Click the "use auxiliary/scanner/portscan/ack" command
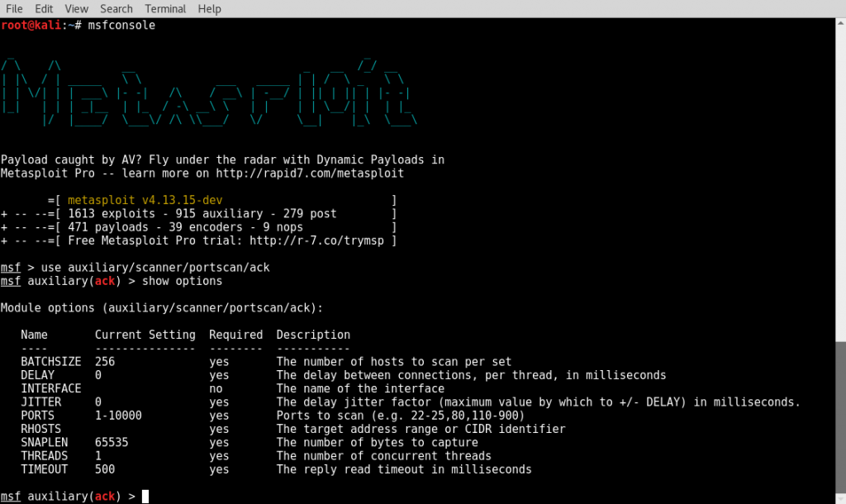This screenshot has width=846, height=504. pyautogui.click(x=155, y=268)
